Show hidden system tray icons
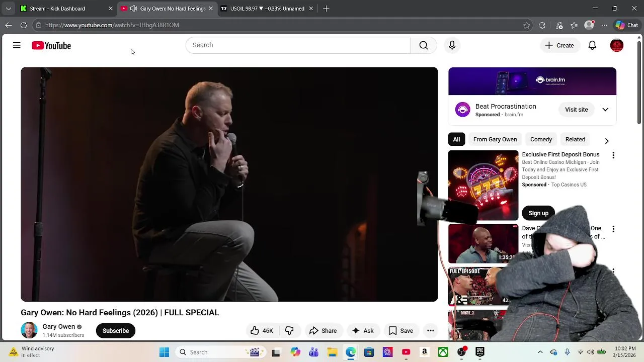This screenshot has height=362, width=644. point(540,352)
